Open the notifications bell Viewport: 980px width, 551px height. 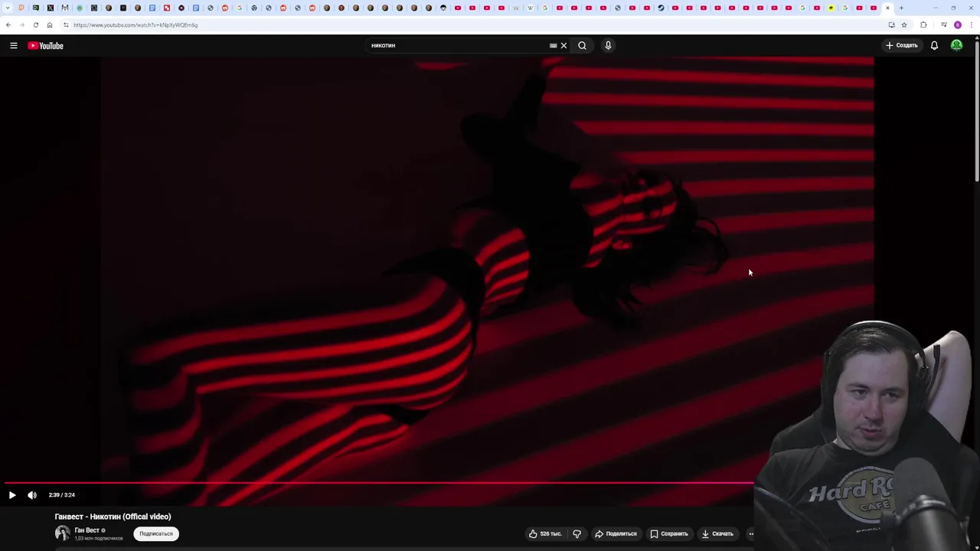pos(934,45)
